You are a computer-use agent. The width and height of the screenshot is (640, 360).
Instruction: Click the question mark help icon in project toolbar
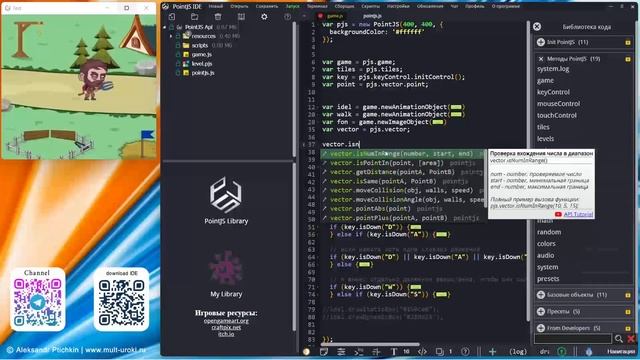(287, 17)
